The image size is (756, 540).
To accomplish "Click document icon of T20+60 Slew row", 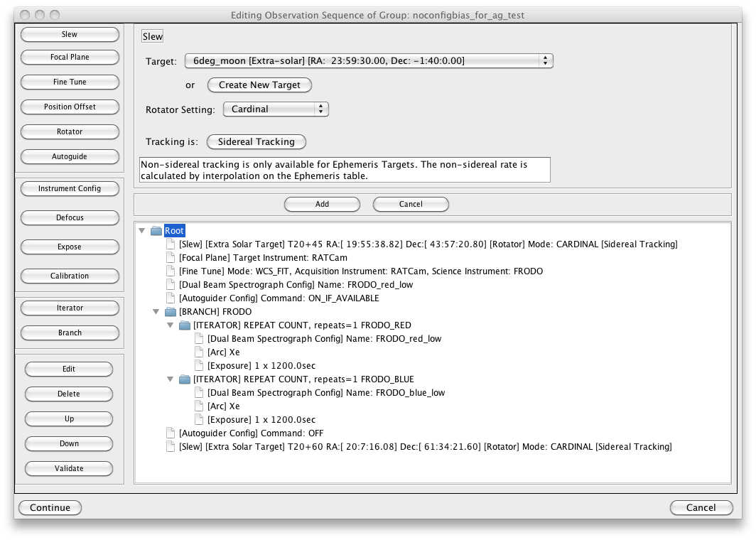I will (x=171, y=446).
